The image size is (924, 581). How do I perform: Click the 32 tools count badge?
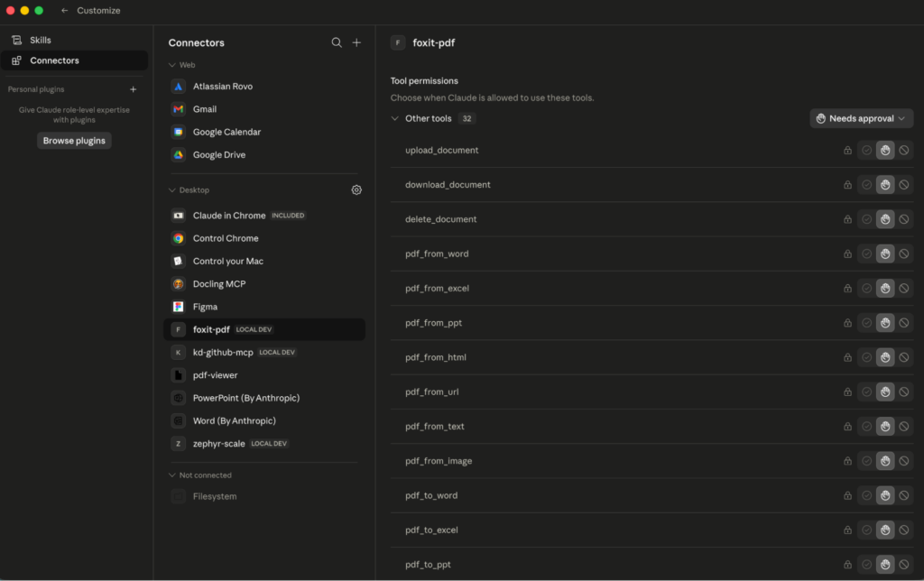[467, 118]
